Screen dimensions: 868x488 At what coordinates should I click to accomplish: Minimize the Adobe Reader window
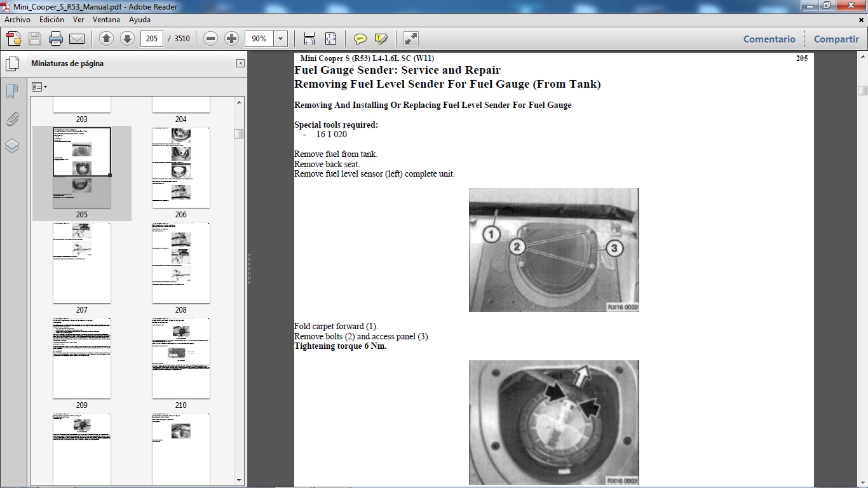tap(809, 6)
